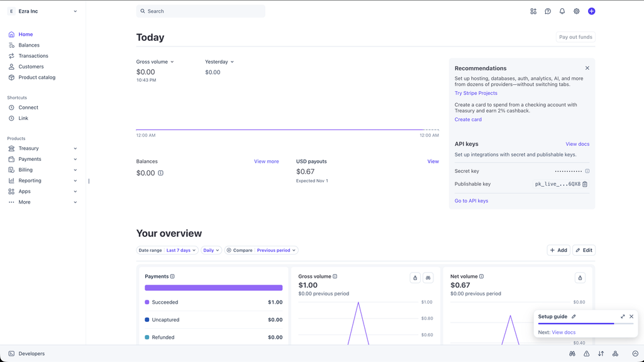Image resolution: width=644 pixels, height=362 pixels.
Task: Expand the Setup guide popup
Action: tap(623, 317)
